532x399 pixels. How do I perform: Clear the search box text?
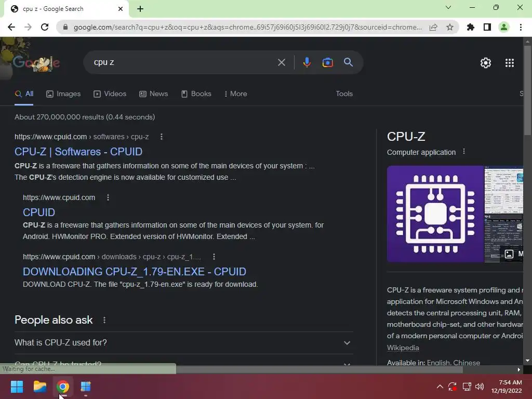pyautogui.click(x=281, y=62)
